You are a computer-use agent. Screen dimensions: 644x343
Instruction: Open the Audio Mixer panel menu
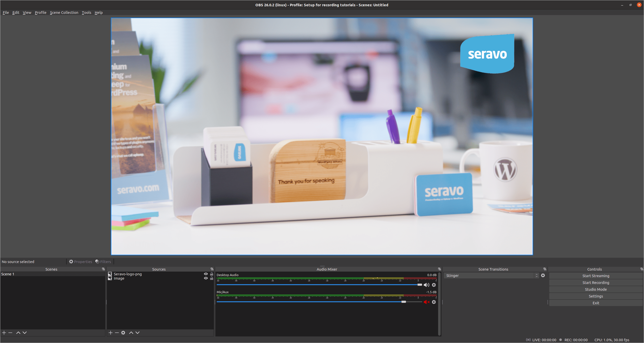[439, 269]
